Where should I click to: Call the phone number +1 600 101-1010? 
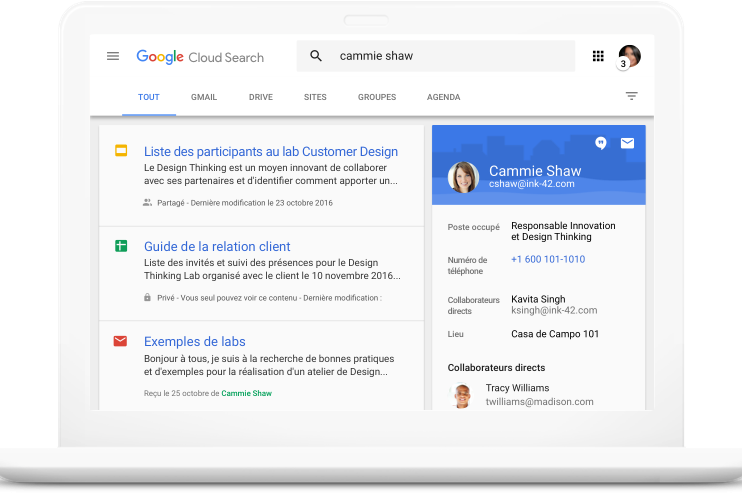point(548,260)
